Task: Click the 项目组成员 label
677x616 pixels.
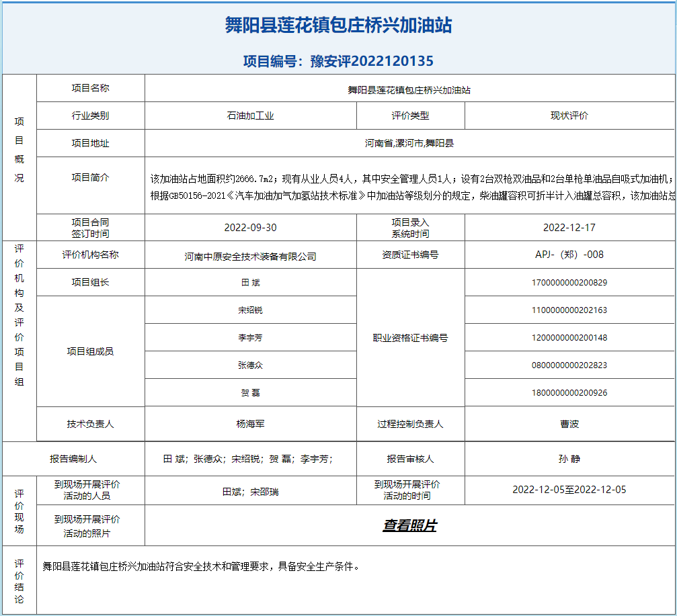Action: click(90, 351)
